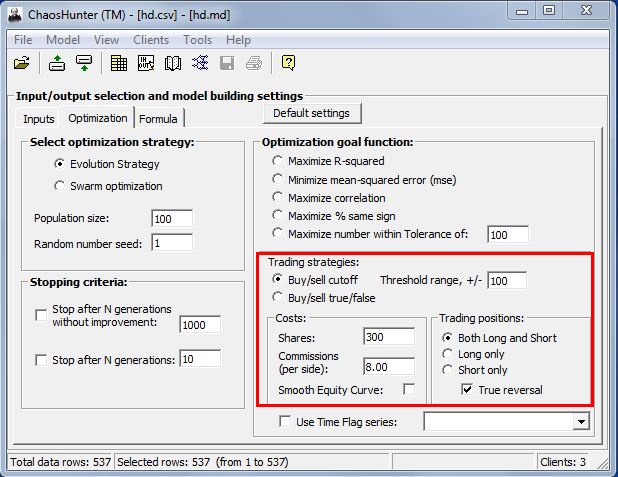Click the ChaosHunter title bar app icon

click(x=15, y=15)
